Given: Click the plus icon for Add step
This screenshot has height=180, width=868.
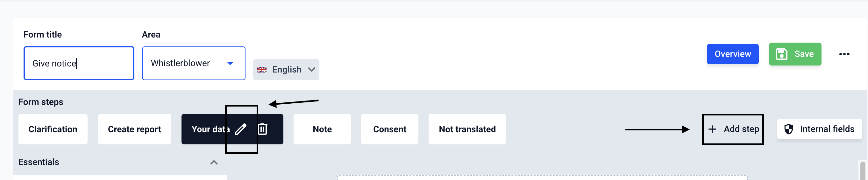Looking at the screenshot, I should (712, 129).
